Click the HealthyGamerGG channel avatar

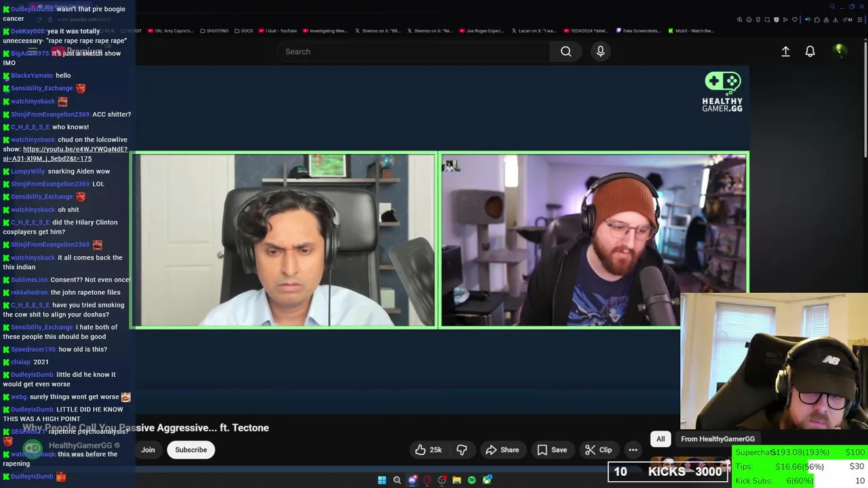point(33,448)
